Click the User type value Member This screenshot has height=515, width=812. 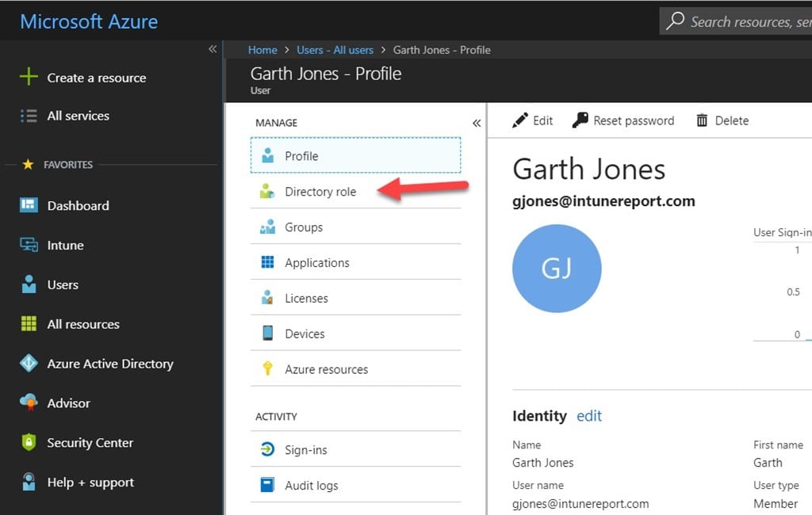click(776, 504)
